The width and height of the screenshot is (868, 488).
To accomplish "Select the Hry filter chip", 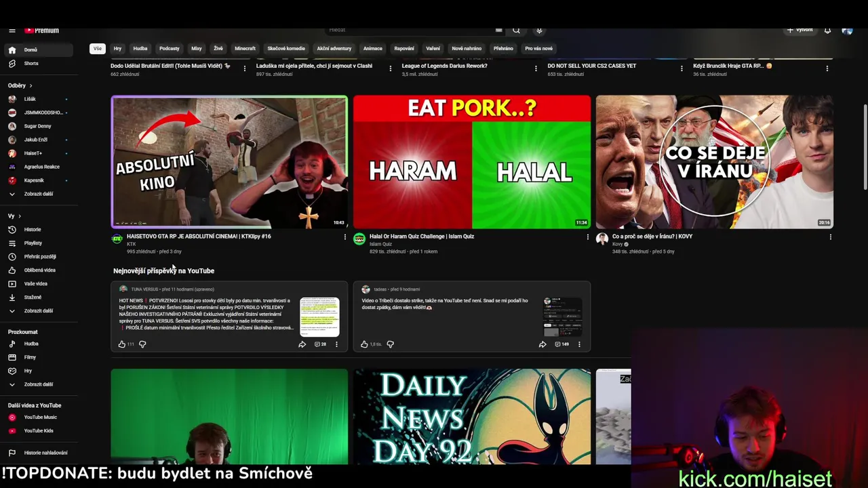I will 117,49.
